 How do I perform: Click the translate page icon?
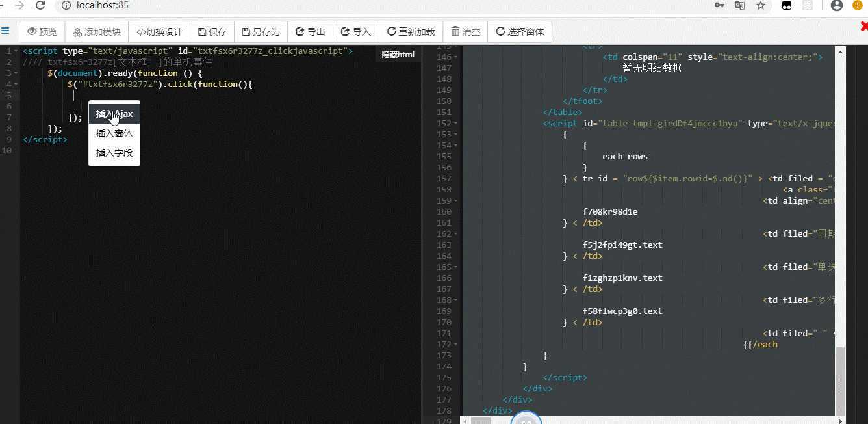[740, 6]
